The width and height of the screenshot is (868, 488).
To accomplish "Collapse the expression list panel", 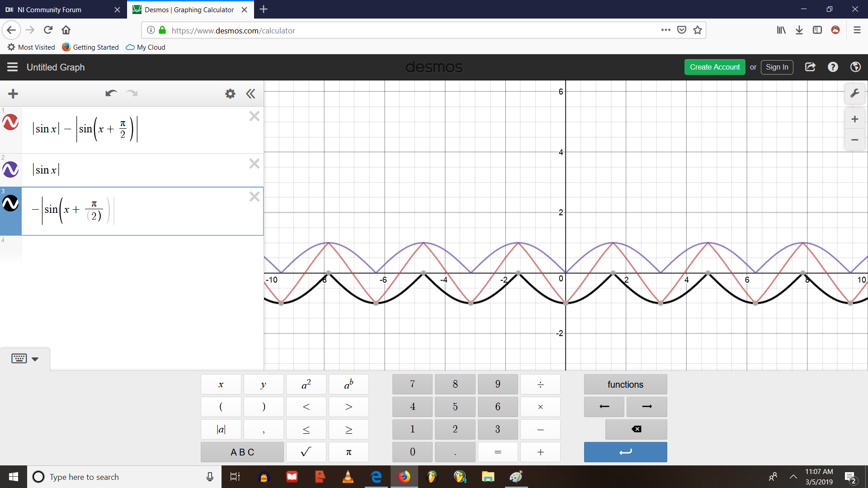I will tap(250, 94).
